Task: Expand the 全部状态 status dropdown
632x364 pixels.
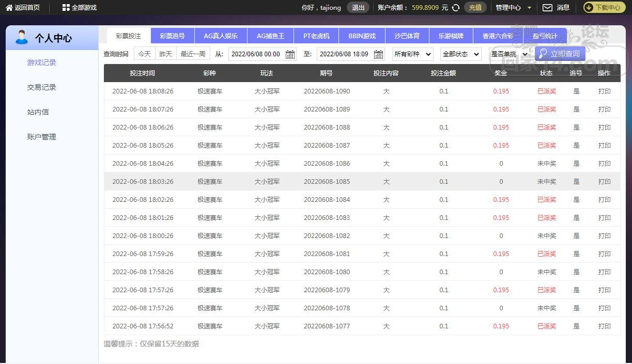Action: pyautogui.click(x=460, y=54)
